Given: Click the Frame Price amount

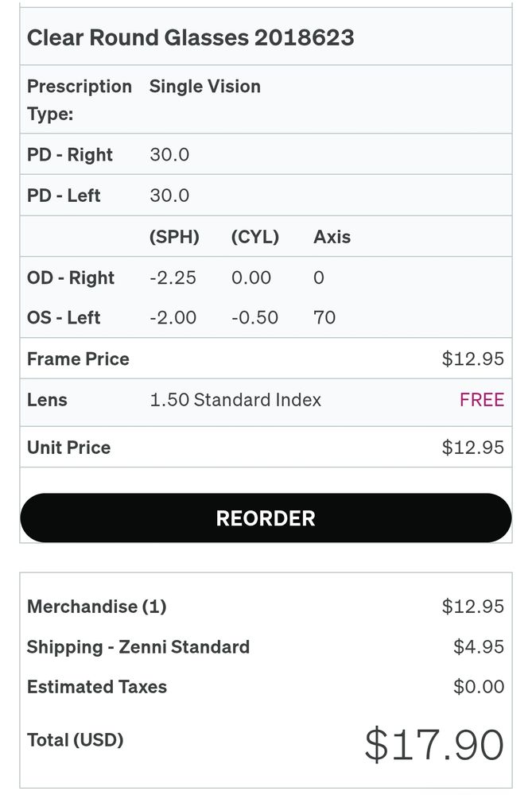Looking at the screenshot, I should [472, 359].
